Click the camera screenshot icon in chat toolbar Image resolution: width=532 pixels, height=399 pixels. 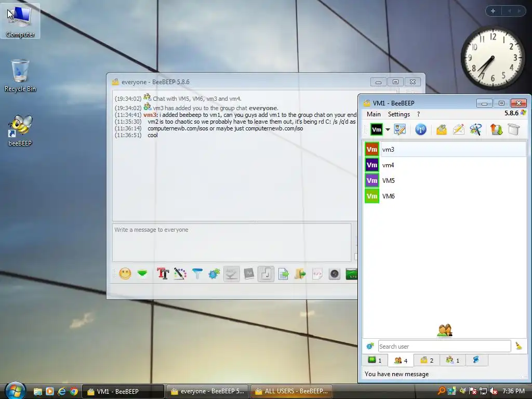point(335,273)
